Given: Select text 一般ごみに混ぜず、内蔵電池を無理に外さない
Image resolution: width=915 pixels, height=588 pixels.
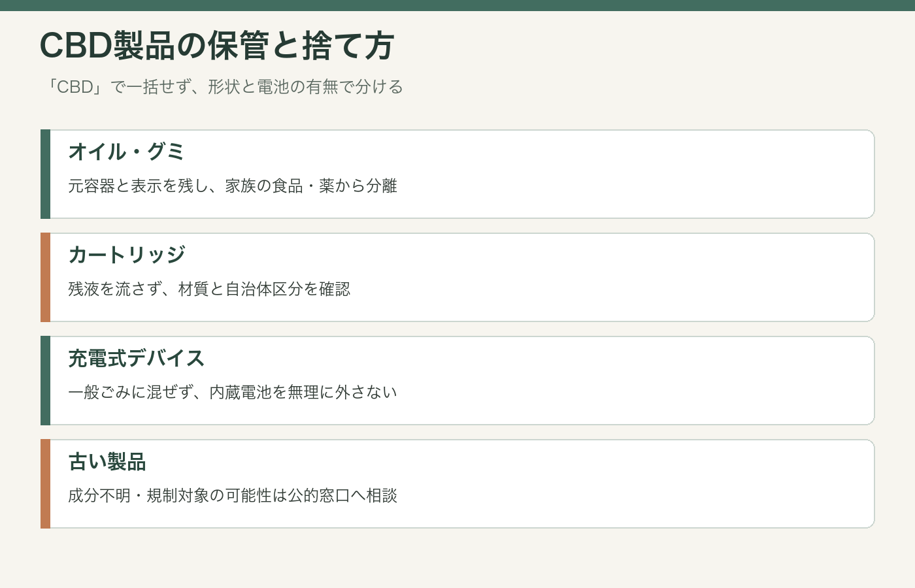Looking at the screenshot, I should (233, 393).
